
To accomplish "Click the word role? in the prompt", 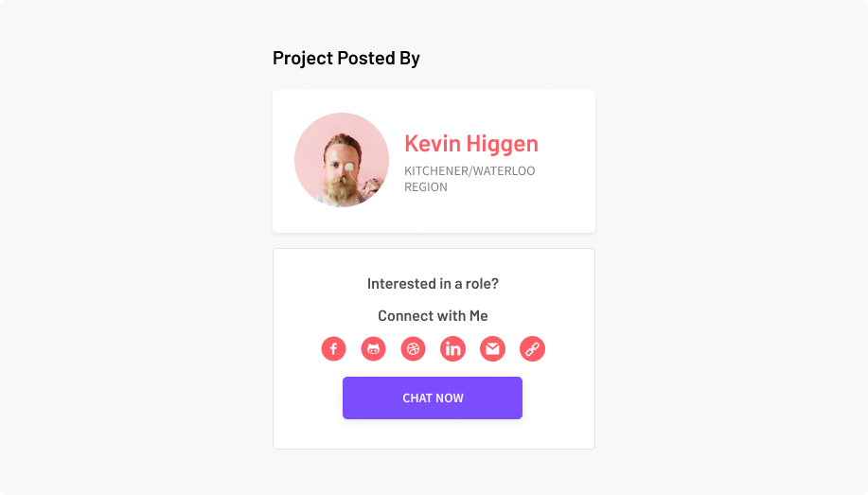I will (482, 284).
